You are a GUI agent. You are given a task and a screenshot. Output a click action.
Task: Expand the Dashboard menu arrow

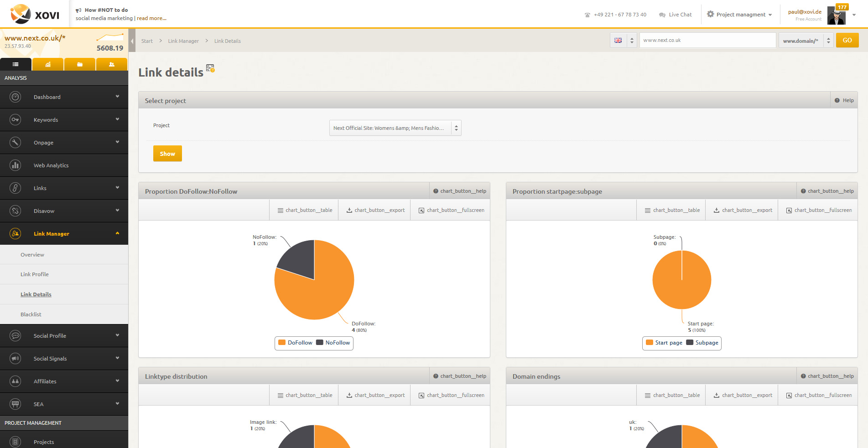tap(117, 97)
